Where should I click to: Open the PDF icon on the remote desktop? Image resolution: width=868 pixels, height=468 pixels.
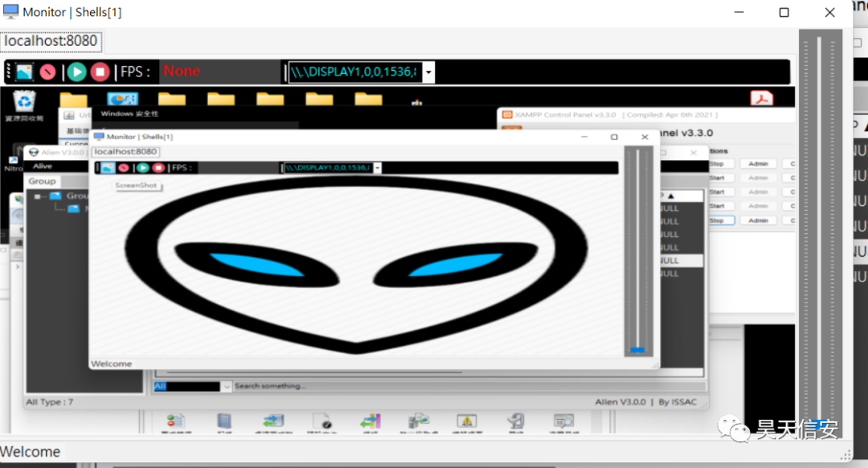(x=762, y=98)
